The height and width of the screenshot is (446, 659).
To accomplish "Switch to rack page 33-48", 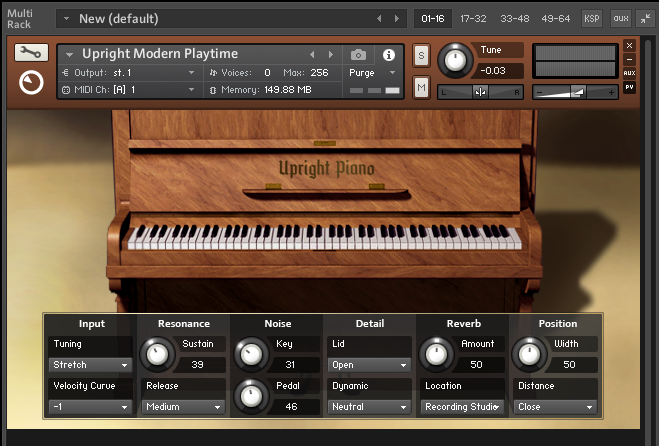I will click(x=514, y=18).
